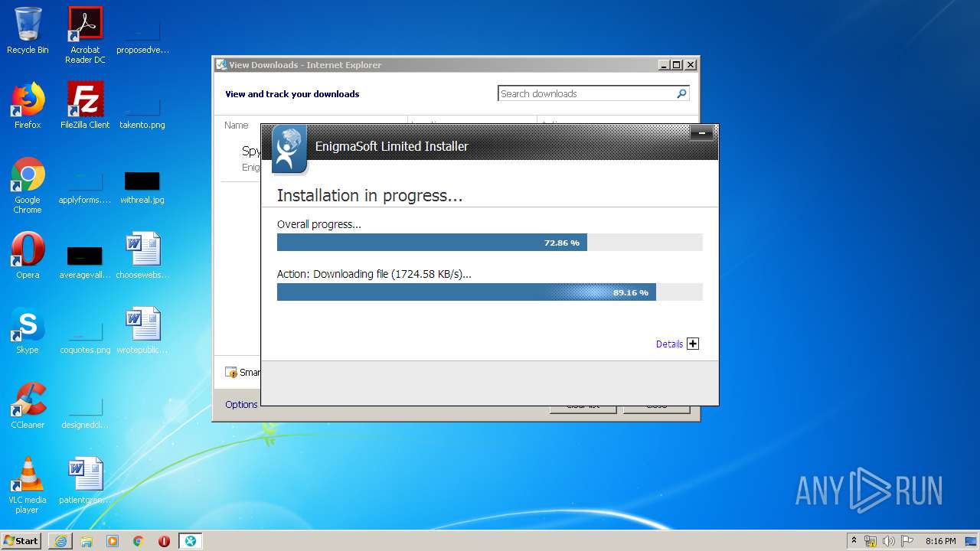Screen dimensions: 980x551
Task: Select the designedcl desktop file
Action: pos(85,412)
